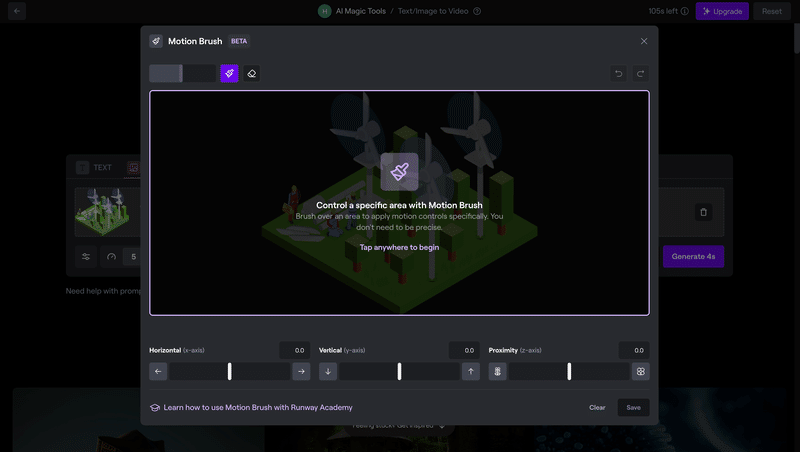Select the Motion Brush paint tool
The width and height of the screenshot is (800, 452).
[x=229, y=73]
